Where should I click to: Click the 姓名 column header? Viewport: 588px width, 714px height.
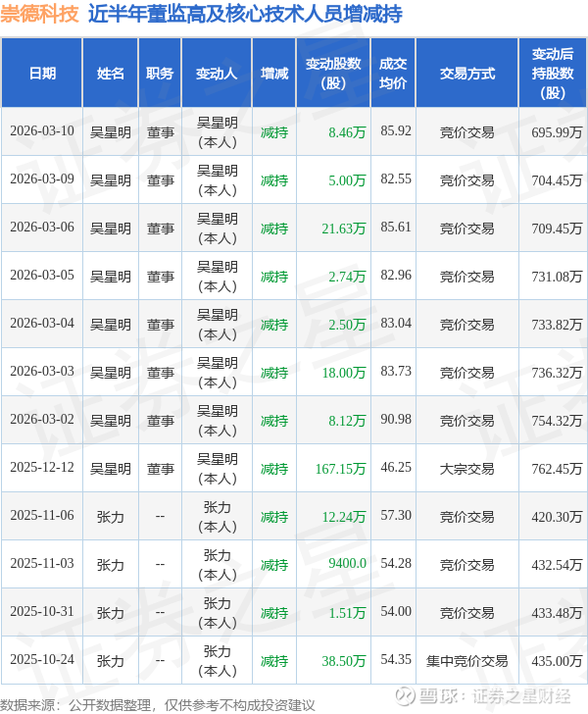tap(110, 74)
